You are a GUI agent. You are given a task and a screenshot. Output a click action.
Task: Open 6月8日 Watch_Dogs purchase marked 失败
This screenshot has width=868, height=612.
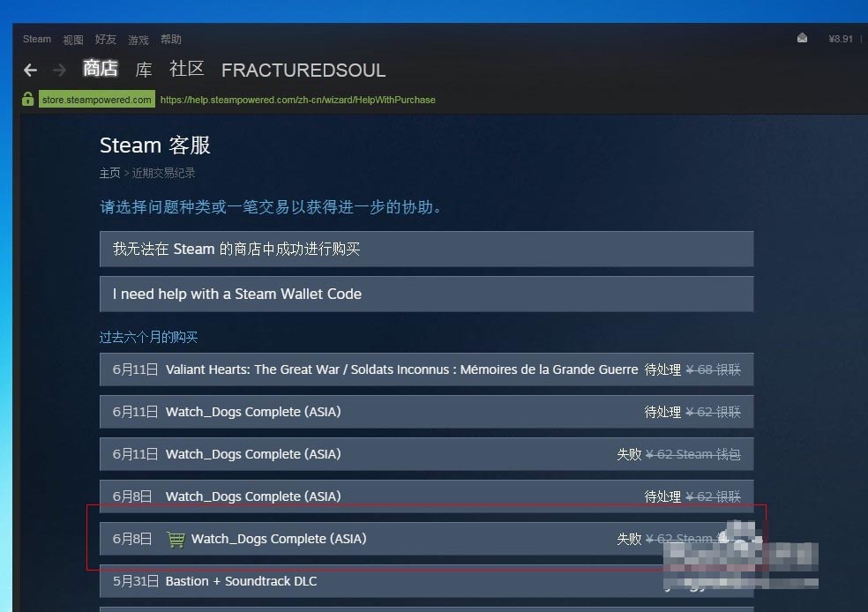coord(426,539)
